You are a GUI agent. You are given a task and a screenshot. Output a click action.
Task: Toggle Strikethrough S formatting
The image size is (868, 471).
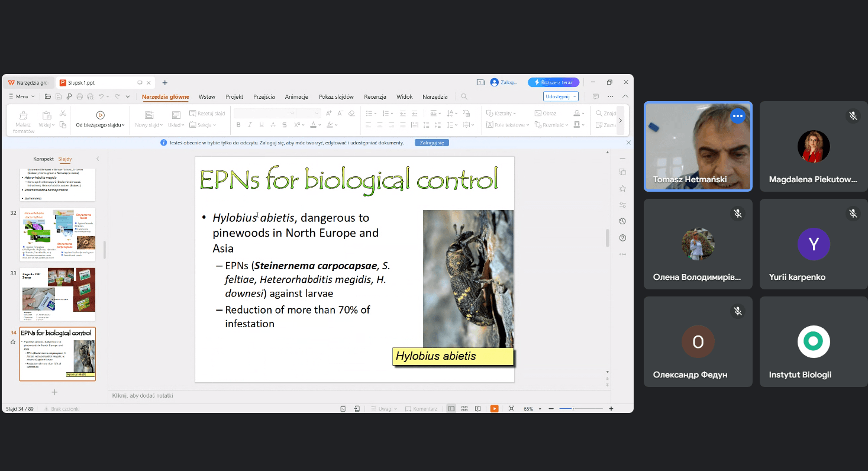[x=285, y=125]
